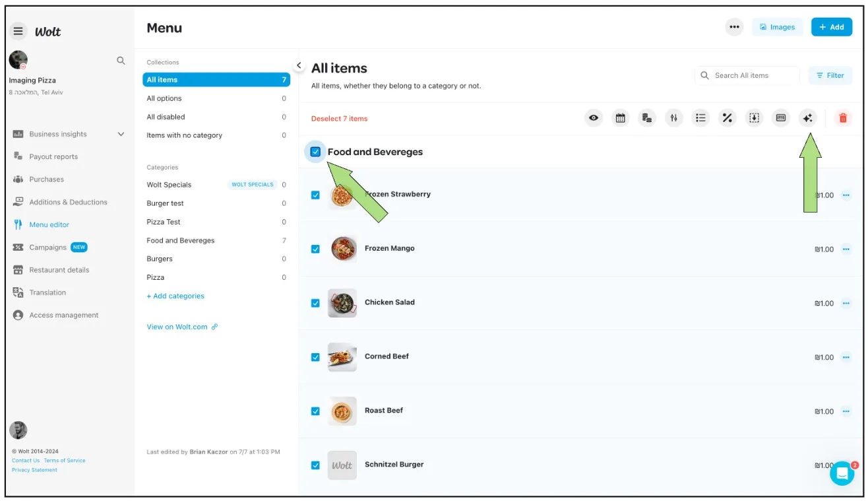This screenshot has height=501, width=868.
Task: Uncheck the Corned Beef checkbox
Action: 315,357
